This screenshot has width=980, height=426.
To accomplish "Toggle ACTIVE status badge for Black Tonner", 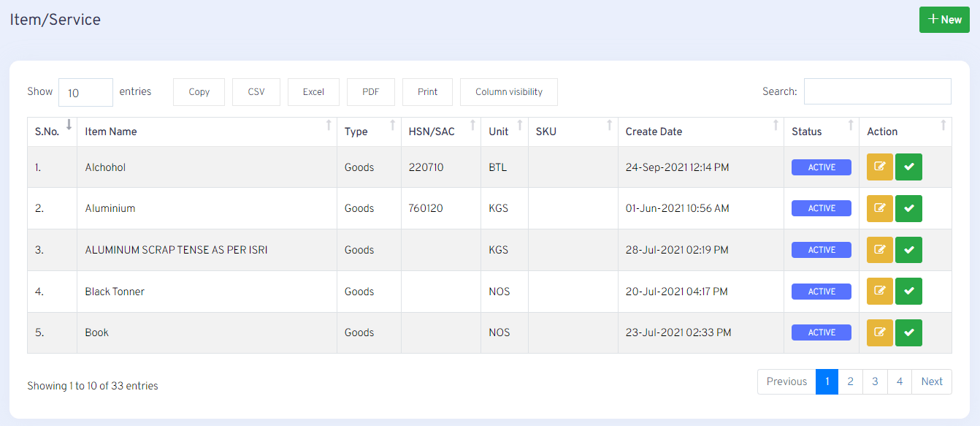I will (x=821, y=292).
